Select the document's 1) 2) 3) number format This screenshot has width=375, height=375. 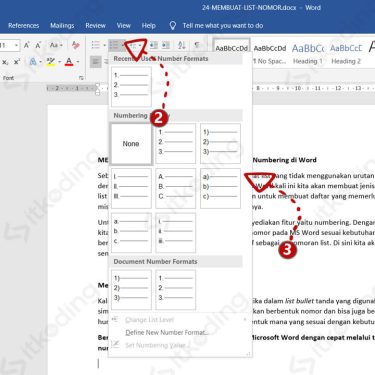click(x=131, y=290)
